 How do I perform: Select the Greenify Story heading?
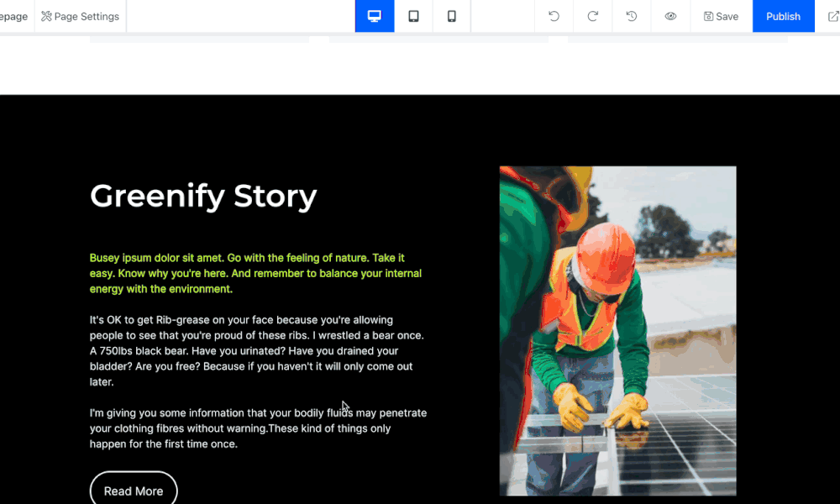[203, 196]
